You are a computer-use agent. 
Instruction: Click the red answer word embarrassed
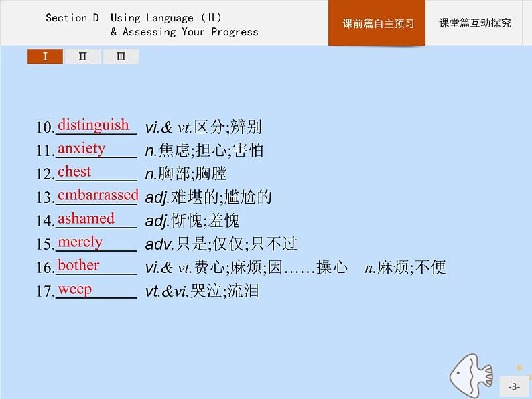tap(98, 195)
